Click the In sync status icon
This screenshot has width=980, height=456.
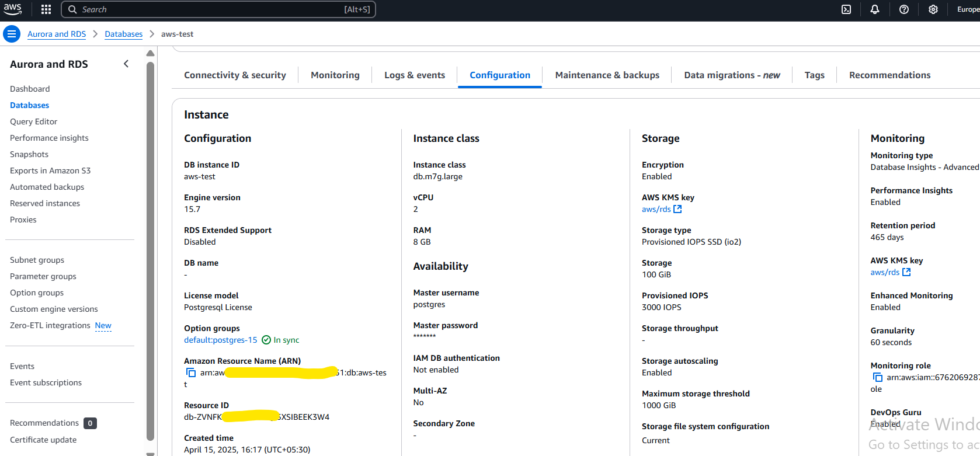[x=266, y=340]
